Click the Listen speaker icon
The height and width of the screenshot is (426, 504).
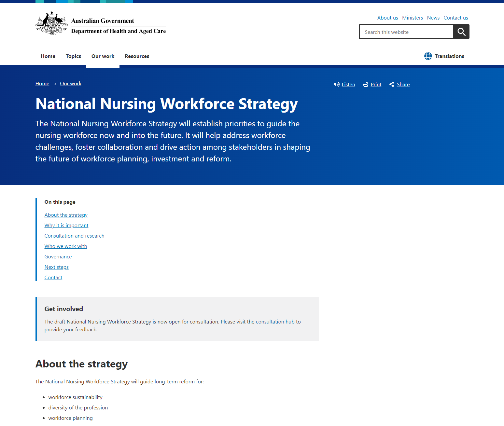point(336,84)
